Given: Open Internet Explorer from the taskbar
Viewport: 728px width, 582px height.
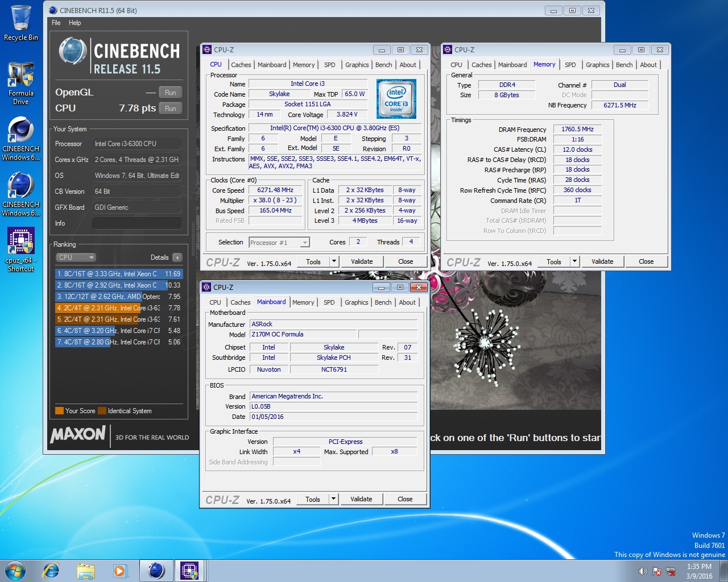Looking at the screenshot, I should [51, 571].
